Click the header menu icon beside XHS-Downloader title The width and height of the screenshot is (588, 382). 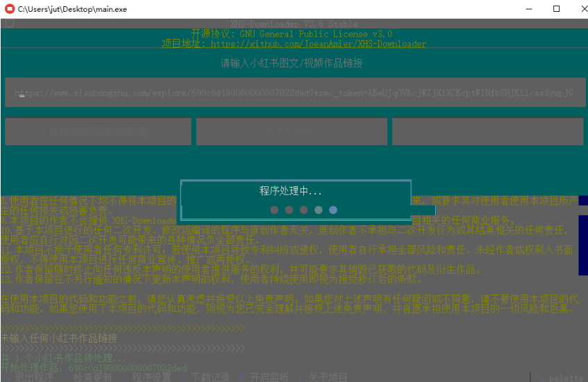click(x=10, y=24)
